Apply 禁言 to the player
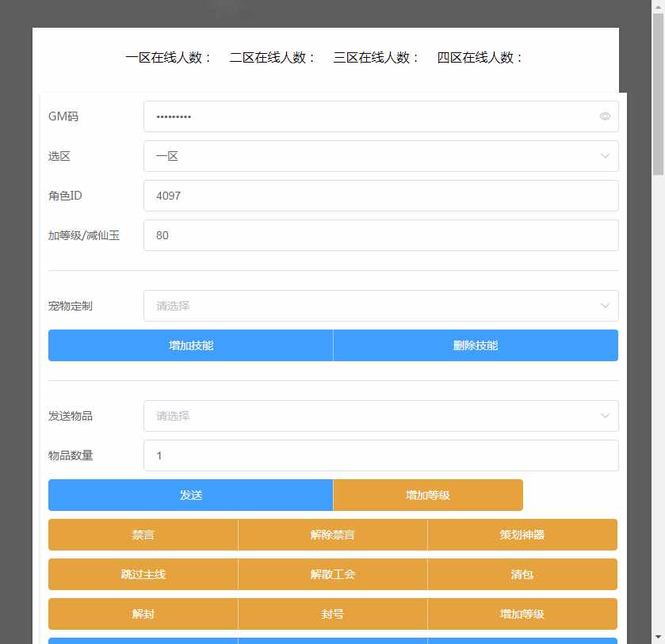 pyautogui.click(x=143, y=535)
